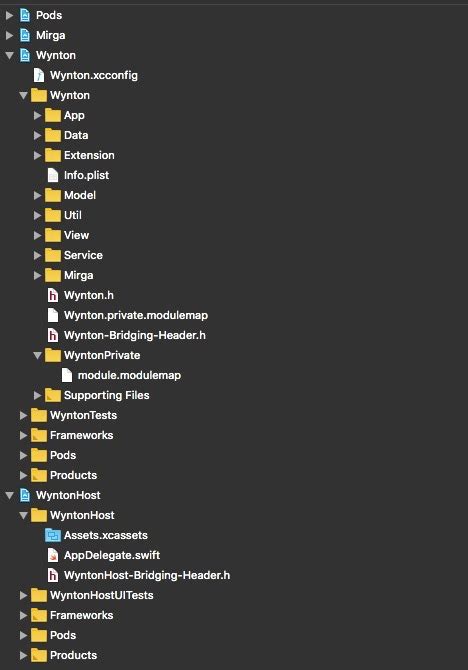This screenshot has width=468, height=670.
Task: Expand the Supporting Files group
Action: pos(37,395)
